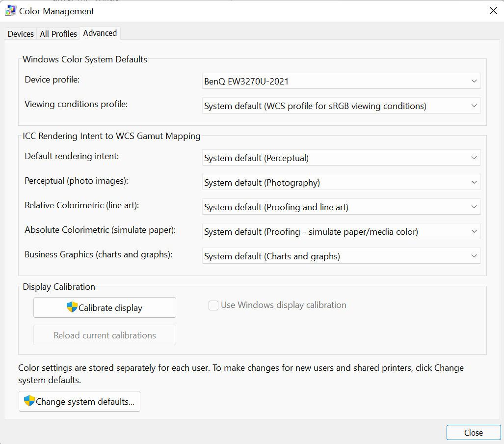504x444 pixels.
Task: Toggle Use Windows display calibration checkbox
Action: (x=213, y=305)
